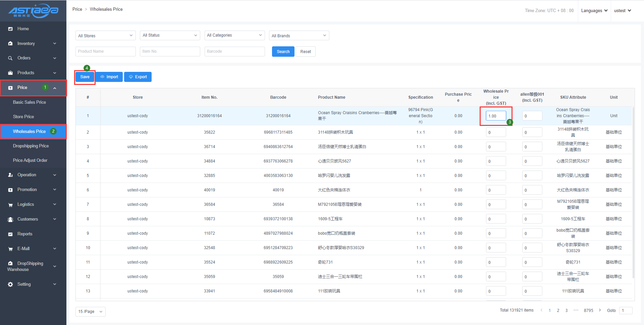Click the Astraea logo
Image resolution: width=644 pixels, height=325 pixels.
pos(33,11)
